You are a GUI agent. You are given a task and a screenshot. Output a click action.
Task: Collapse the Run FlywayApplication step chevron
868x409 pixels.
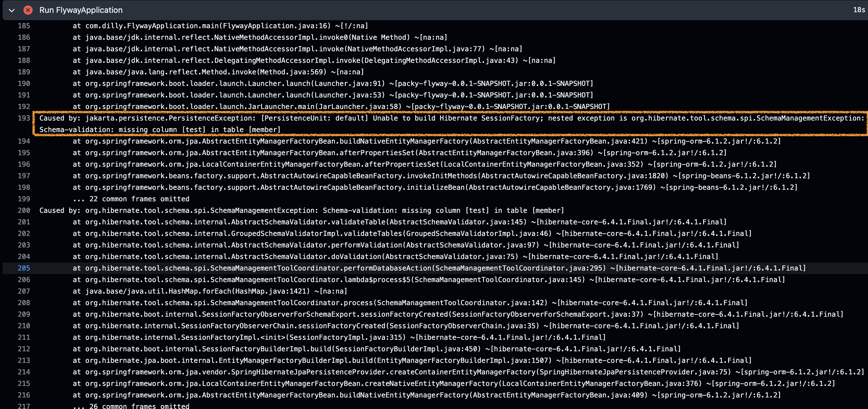point(12,10)
